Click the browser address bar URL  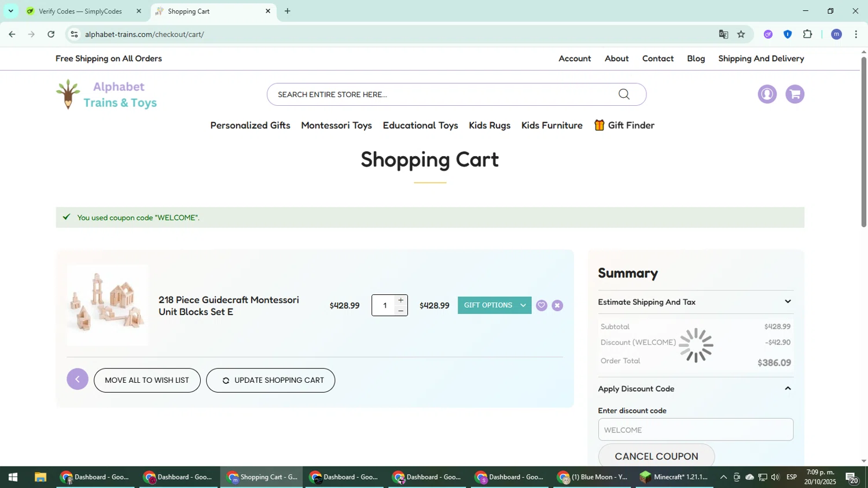[145, 35]
